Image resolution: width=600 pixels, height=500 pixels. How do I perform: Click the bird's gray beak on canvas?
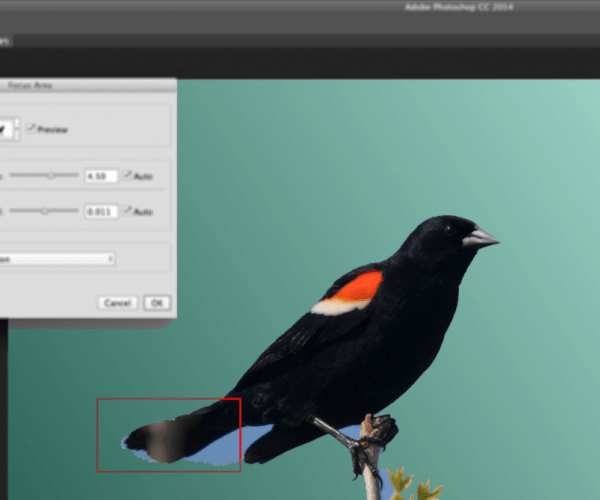click(x=481, y=238)
